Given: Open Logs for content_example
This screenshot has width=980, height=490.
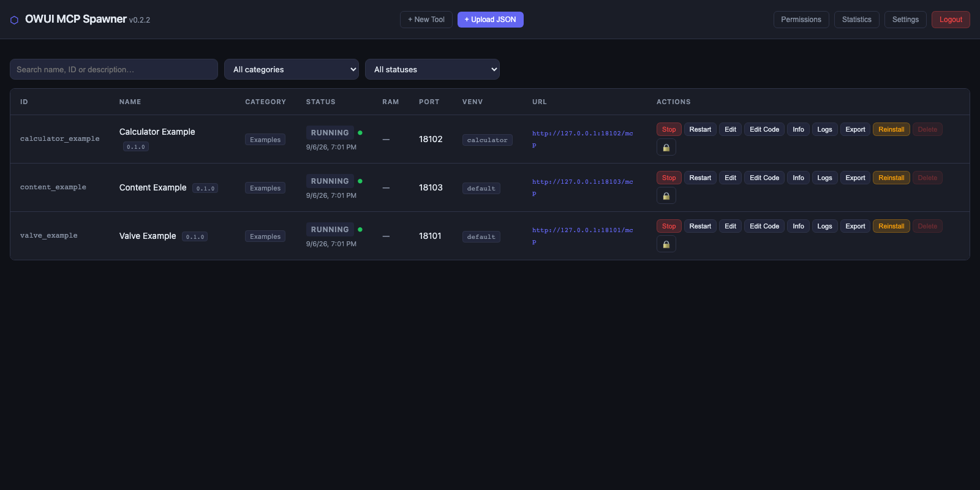Looking at the screenshot, I should click(x=825, y=178).
